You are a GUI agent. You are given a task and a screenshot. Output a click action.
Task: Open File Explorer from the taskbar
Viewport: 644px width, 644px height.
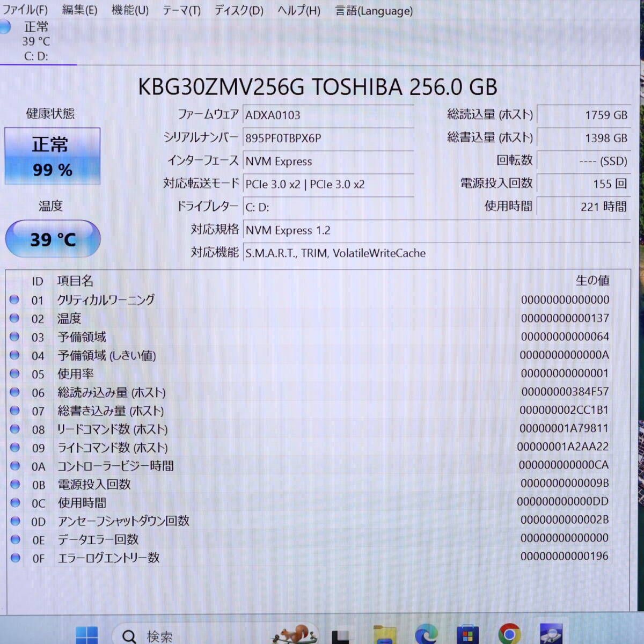coord(384,634)
